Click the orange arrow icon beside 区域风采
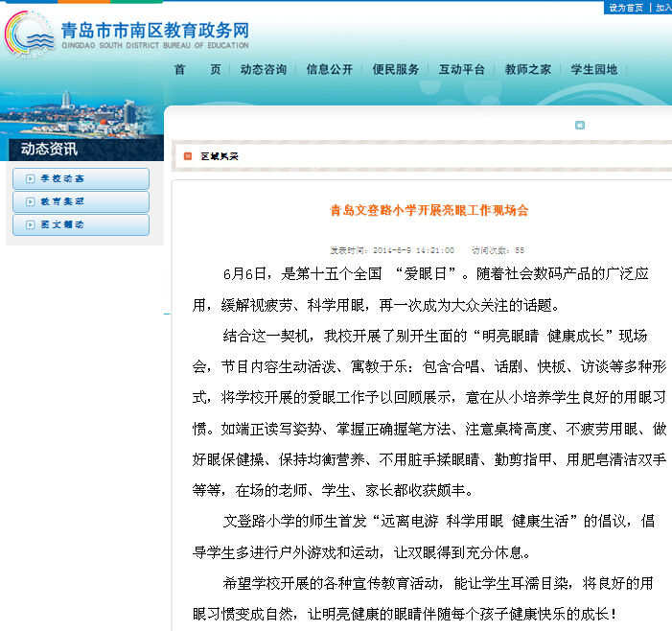 (x=188, y=156)
